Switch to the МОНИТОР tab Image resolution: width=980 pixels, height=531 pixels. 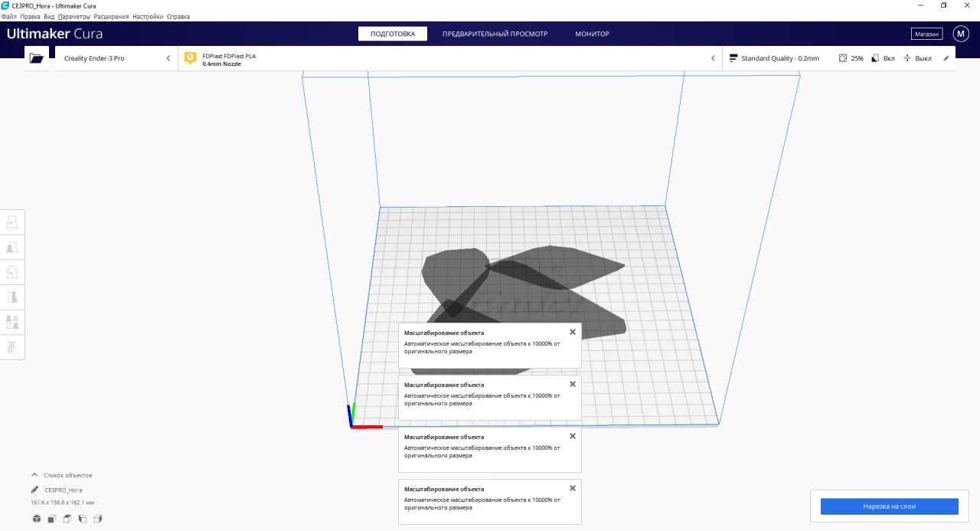(593, 34)
